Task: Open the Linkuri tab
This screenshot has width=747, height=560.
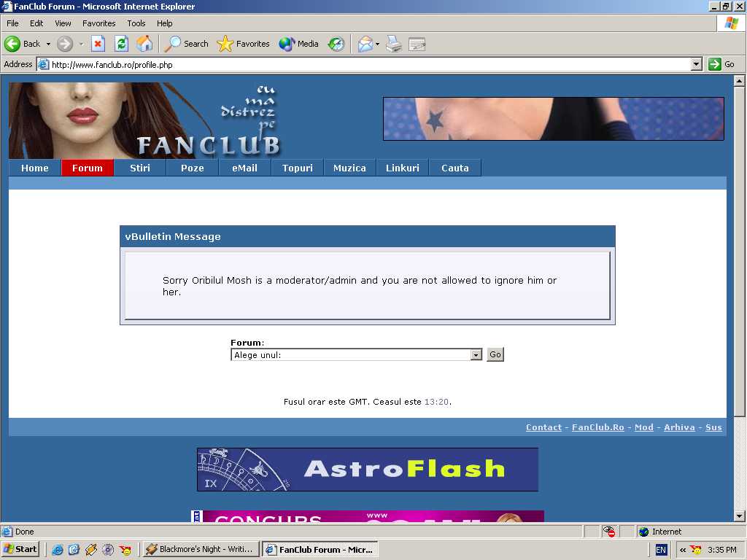Action: [x=403, y=168]
